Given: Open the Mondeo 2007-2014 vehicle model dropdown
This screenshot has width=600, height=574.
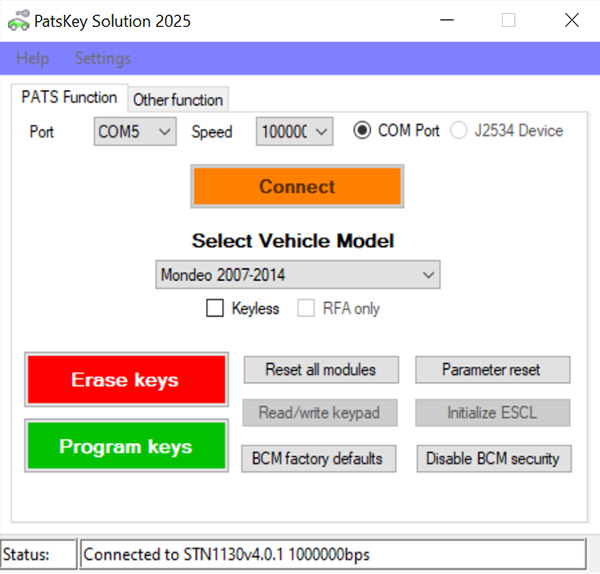Looking at the screenshot, I should (x=298, y=275).
